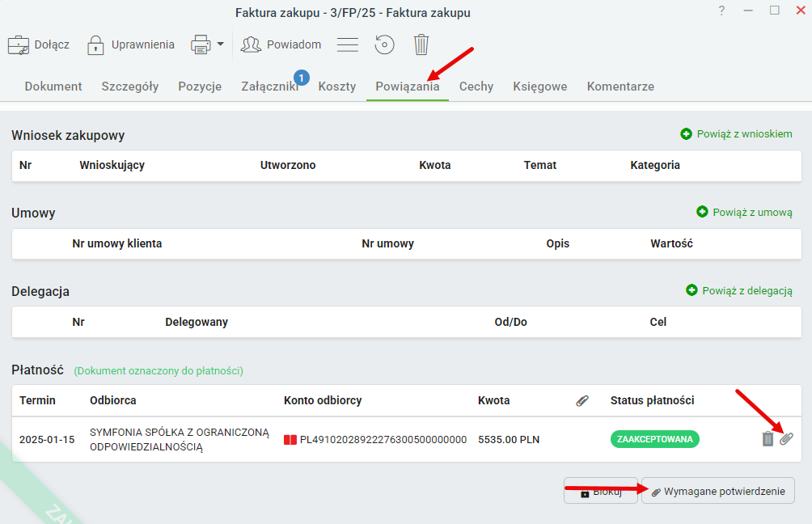Viewport: 812px width, 524px height.
Task: Click the history restore icon
Action: [x=384, y=44]
